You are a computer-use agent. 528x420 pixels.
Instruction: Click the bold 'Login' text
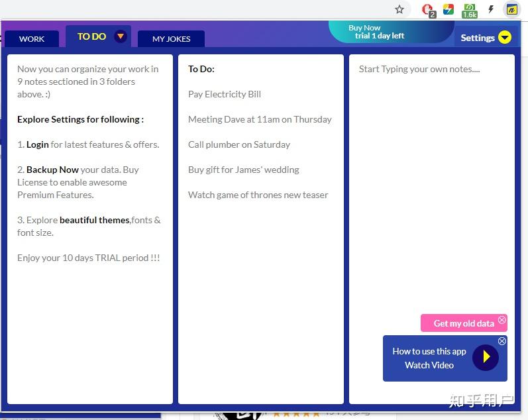(x=38, y=144)
